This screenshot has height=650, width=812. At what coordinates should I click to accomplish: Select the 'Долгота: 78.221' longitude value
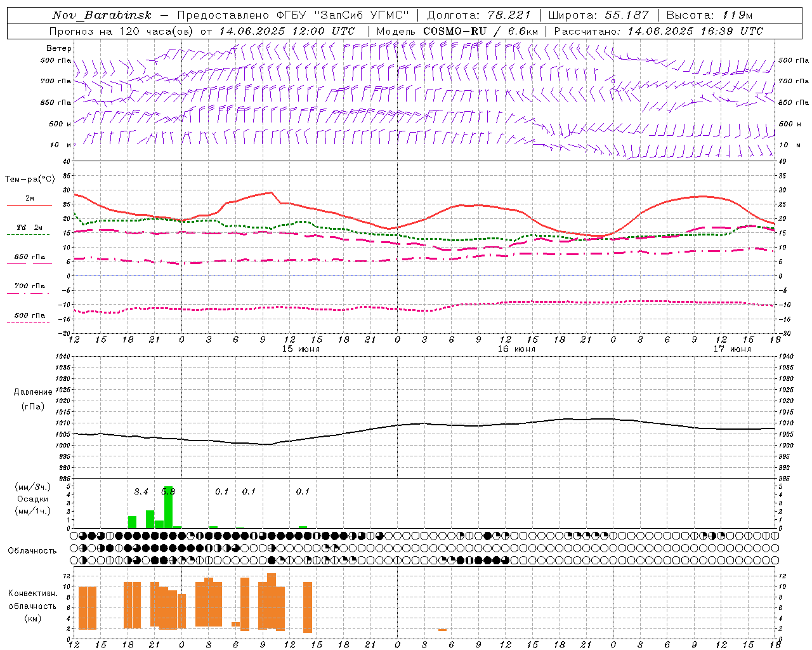(479, 15)
